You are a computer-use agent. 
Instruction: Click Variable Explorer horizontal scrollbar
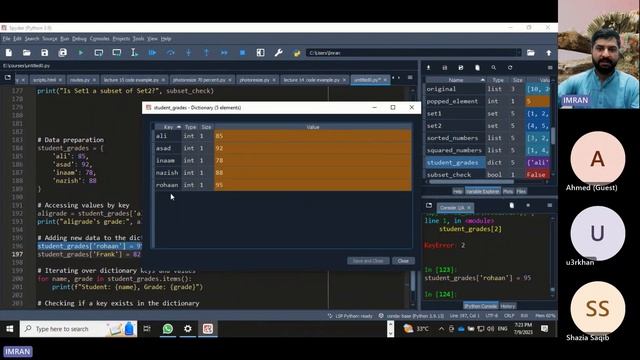(x=471, y=182)
